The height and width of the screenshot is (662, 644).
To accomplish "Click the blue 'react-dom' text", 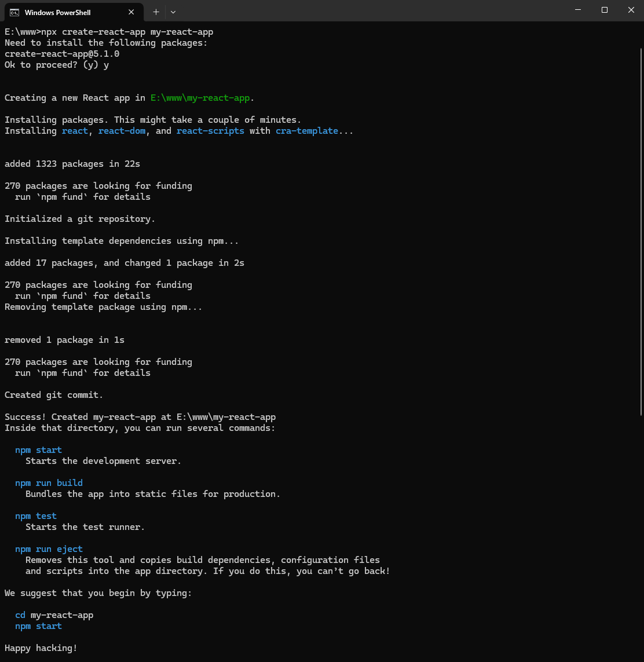I will pyautogui.click(x=122, y=131).
